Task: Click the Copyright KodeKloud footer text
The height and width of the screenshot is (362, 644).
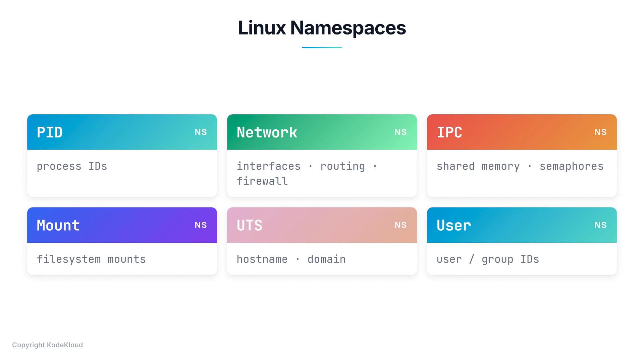Action: 47,345
